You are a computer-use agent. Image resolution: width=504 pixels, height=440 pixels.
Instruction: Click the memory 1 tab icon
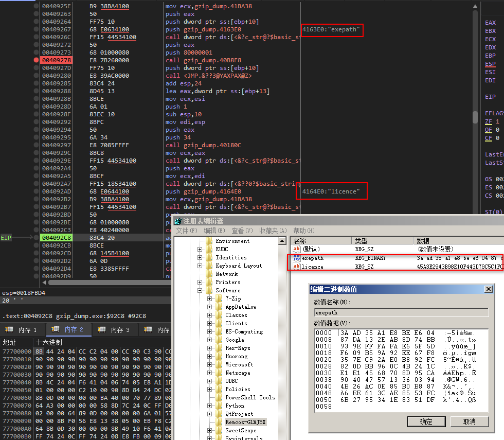coord(9,329)
